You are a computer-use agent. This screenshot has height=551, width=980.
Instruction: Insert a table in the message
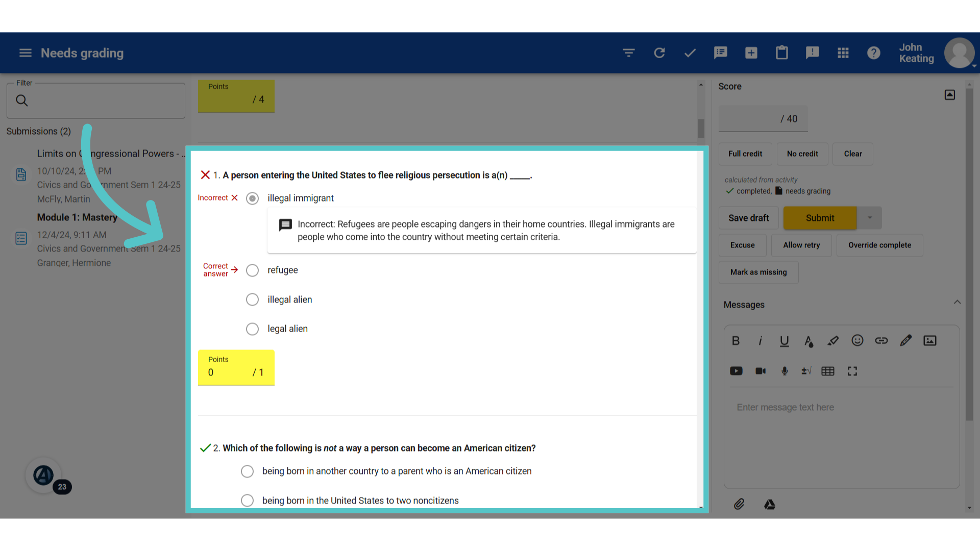pyautogui.click(x=828, y=371)
